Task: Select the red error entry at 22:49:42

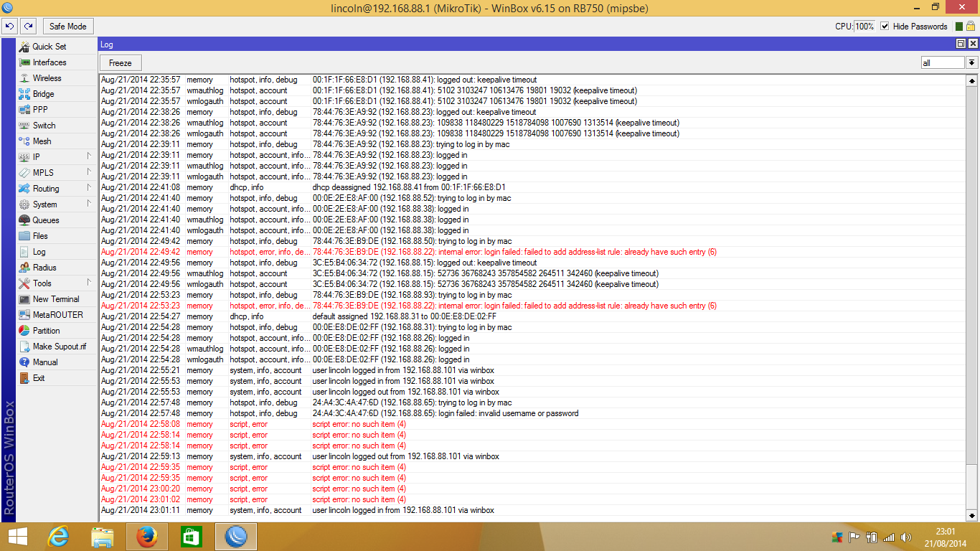Action: [x=533, y=252]
